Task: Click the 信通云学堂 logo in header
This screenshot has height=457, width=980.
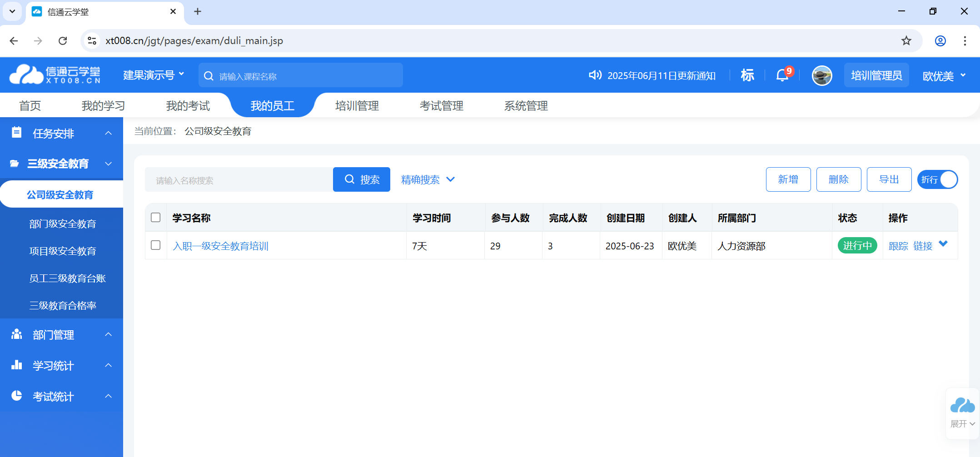Action: 55,75
